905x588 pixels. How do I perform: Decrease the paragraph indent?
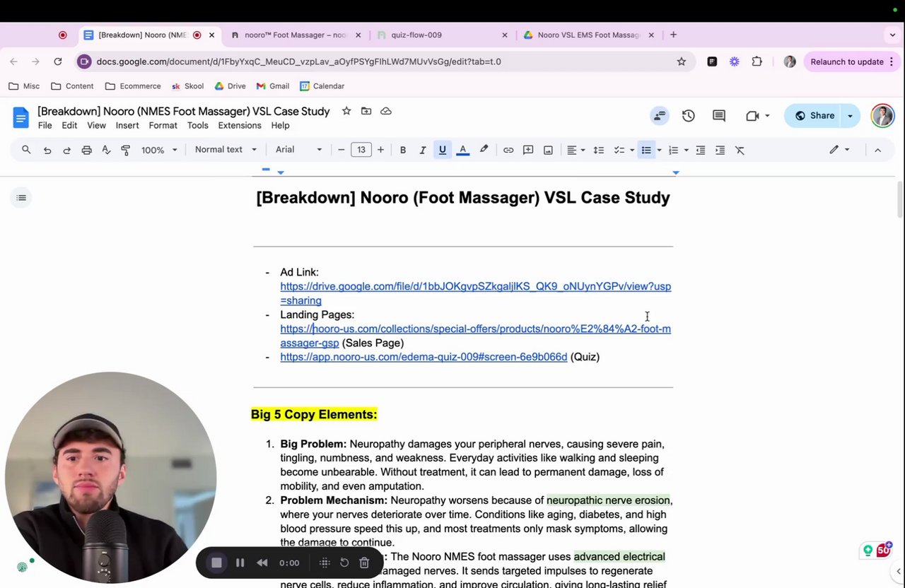click(x=701, y=150)
